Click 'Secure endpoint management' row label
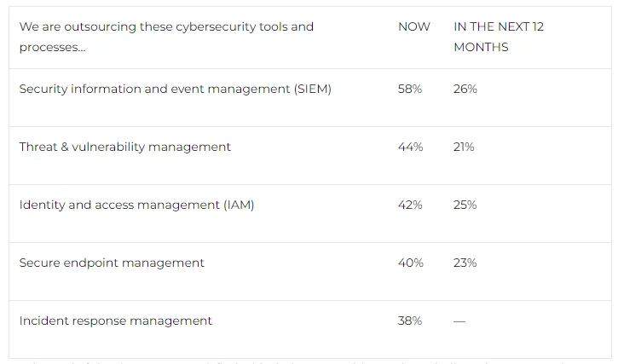This screenshot has height=364, width=618. click(x=112, y=263)
